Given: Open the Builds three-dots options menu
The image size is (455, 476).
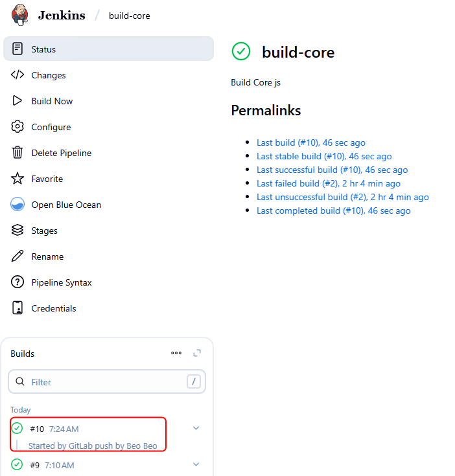Looking at the screenshot, I should 176,353.
